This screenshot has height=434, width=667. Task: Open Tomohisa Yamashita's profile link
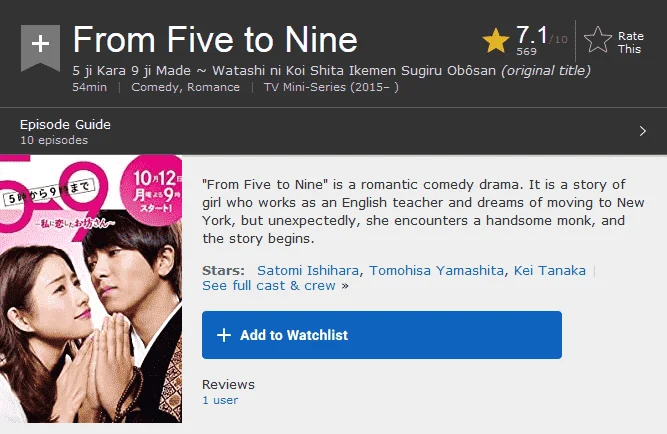436,271
